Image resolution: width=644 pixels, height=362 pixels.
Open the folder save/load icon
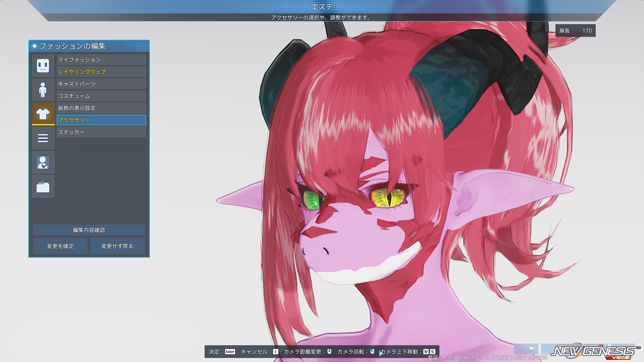(x=43, y=186)
